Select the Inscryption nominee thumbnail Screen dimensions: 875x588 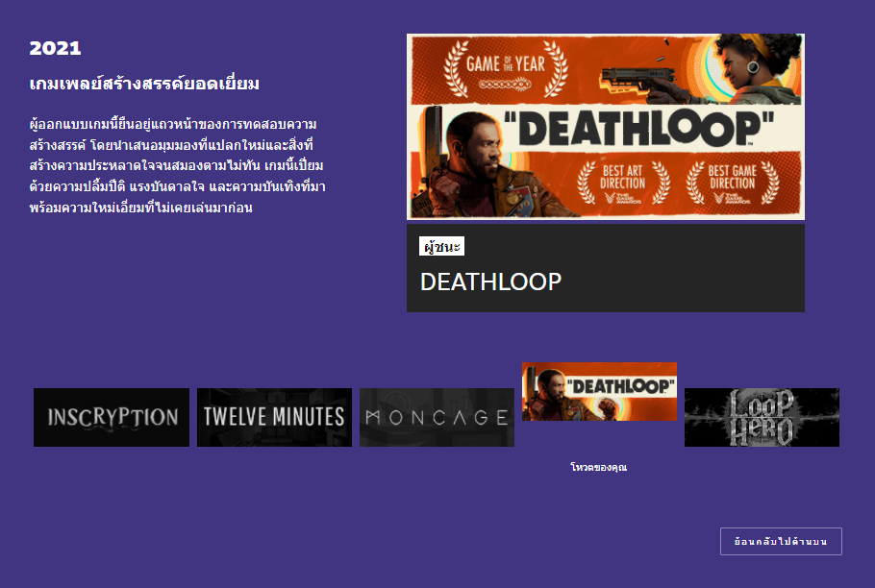coord(112,417)
